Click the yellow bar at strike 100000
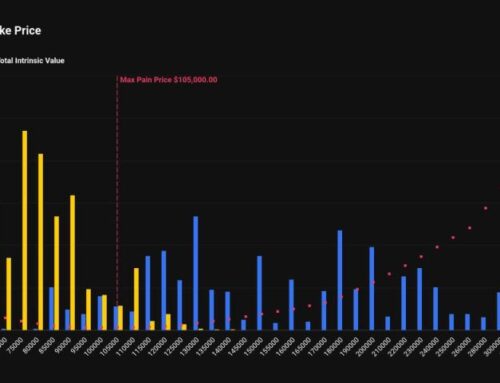 [x=104, y=312]
